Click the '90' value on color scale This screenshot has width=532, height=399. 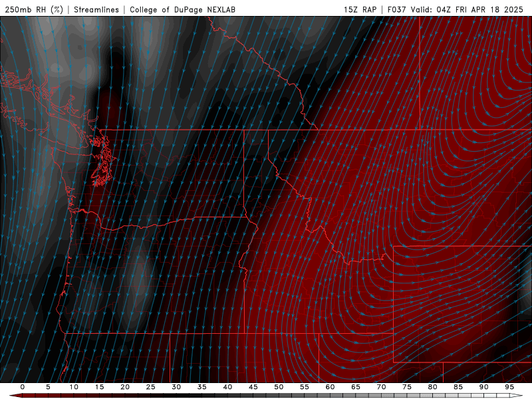[484, 387]
